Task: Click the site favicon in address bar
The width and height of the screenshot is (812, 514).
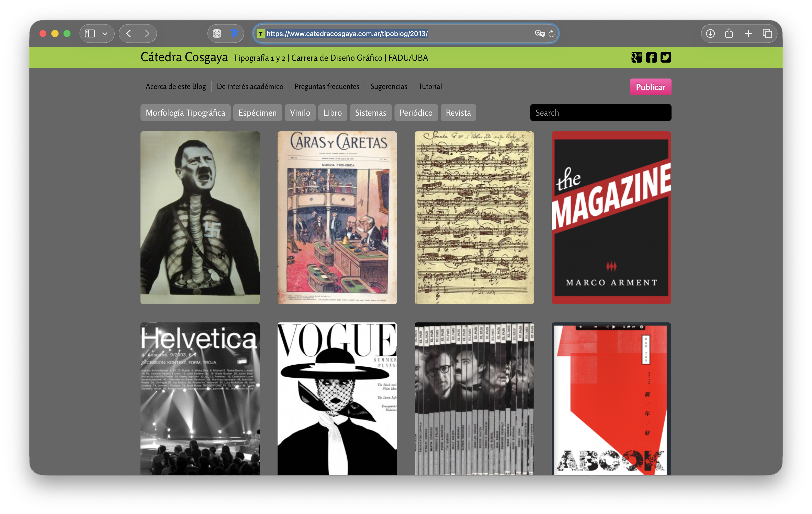Action: [x=260, y=34]
